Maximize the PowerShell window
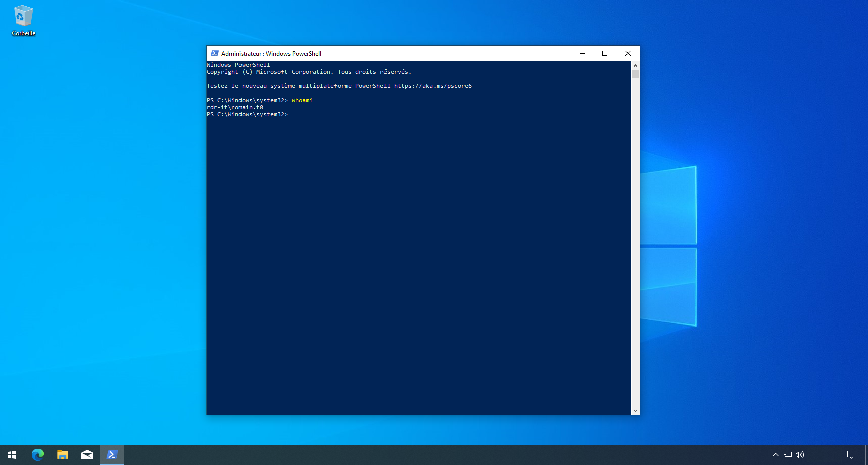 pos(605,53)
